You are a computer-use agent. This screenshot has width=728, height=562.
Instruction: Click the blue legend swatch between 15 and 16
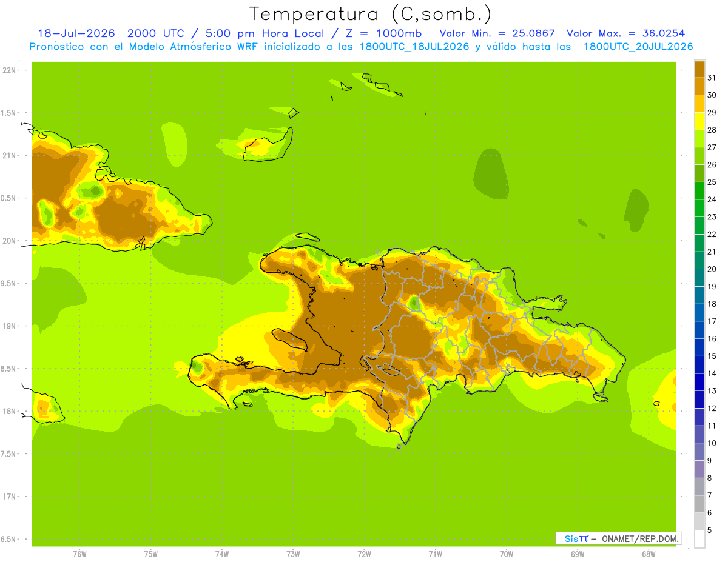pos(699,347)
